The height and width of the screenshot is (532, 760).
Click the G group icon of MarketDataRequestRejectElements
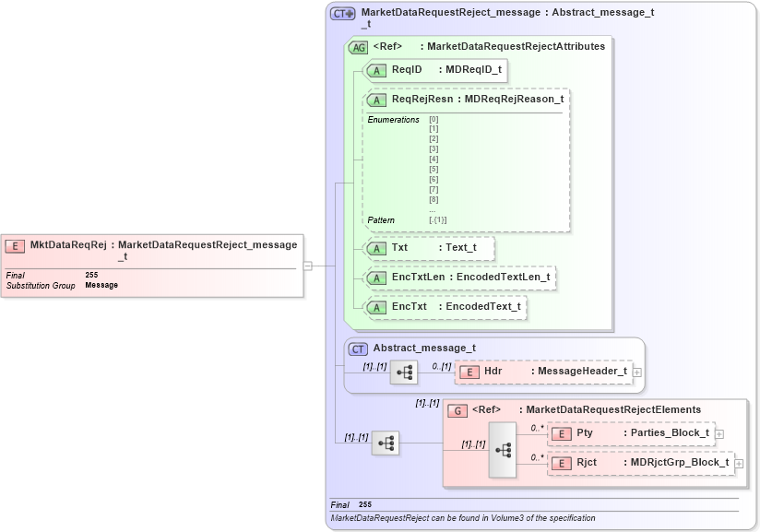457,410
